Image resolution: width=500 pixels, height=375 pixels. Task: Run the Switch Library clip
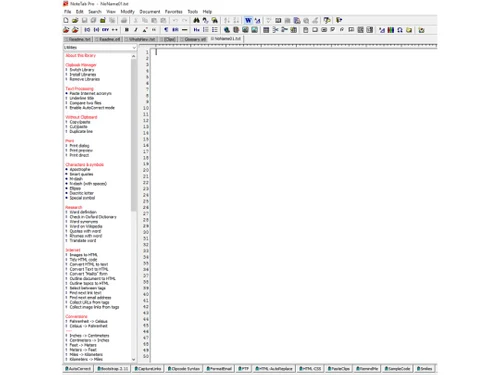point(82,70)
